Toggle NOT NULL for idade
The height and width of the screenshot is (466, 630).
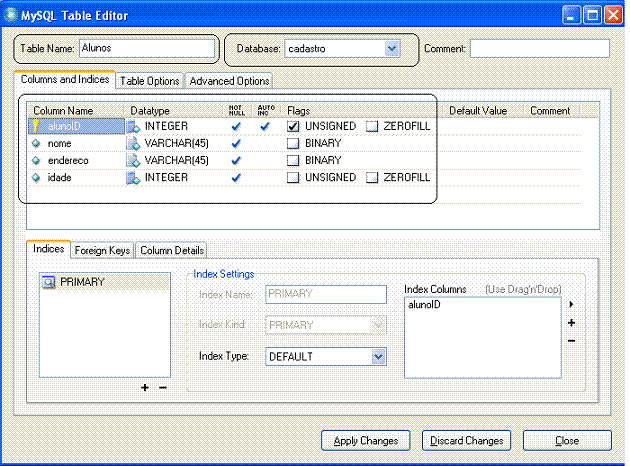point(236,178)
